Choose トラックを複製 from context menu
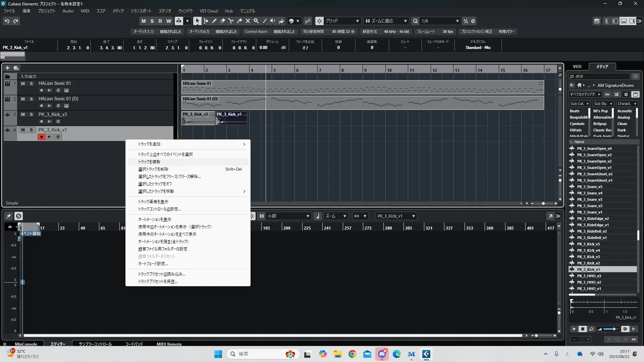 tap(149, 162)
